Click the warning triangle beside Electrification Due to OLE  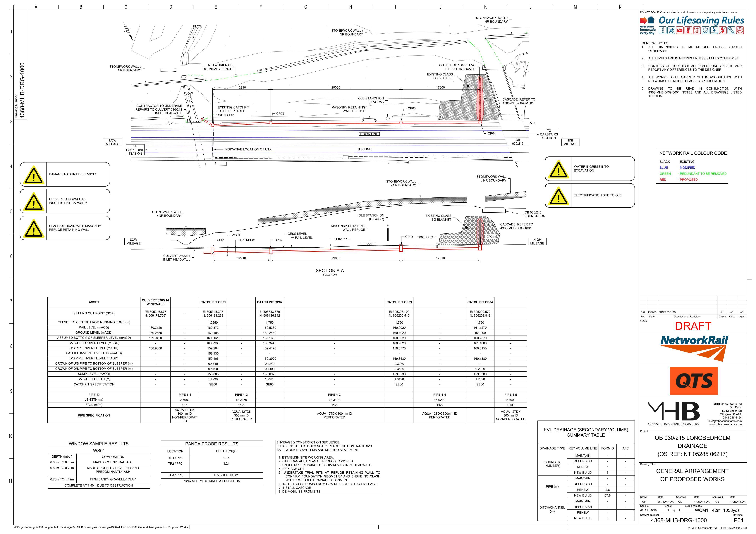click(558, 196)
